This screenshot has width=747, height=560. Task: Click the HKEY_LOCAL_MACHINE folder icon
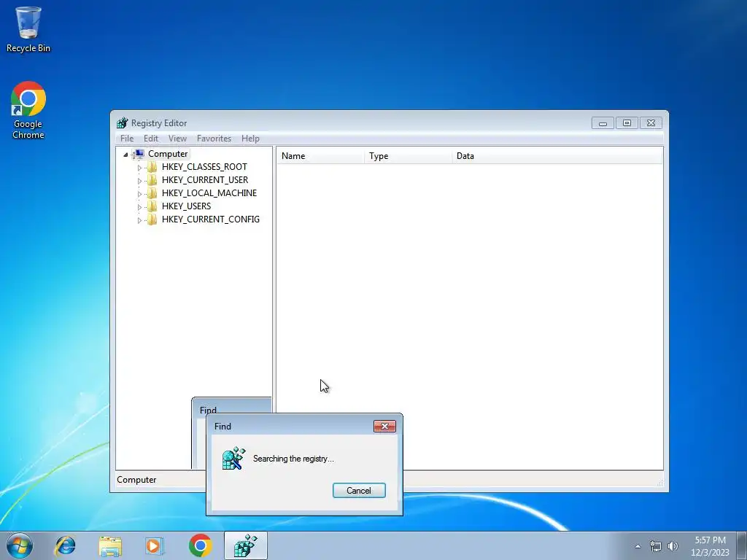pyautogui.click(x=152, y=192)
